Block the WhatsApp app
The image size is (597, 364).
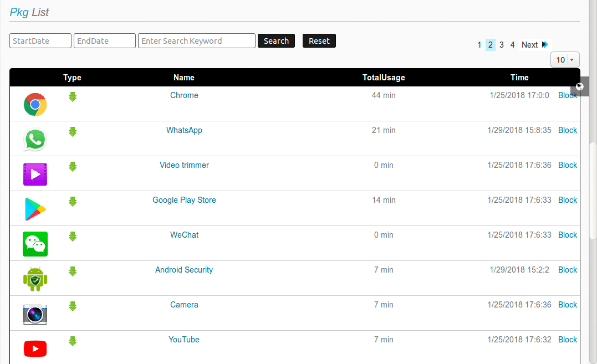point(567,130)
